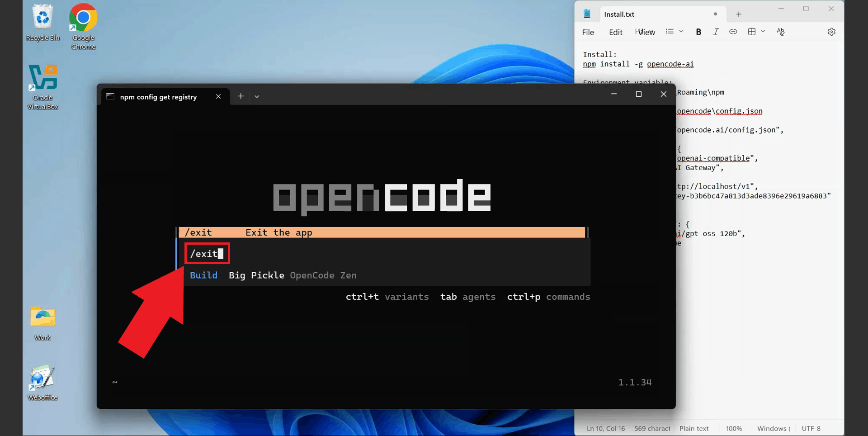Image resolution: width=868 pixels, height=436 pixels.
Task: Clear formatting with the Ab eraser icon
Action: click(x=780, y=32)
